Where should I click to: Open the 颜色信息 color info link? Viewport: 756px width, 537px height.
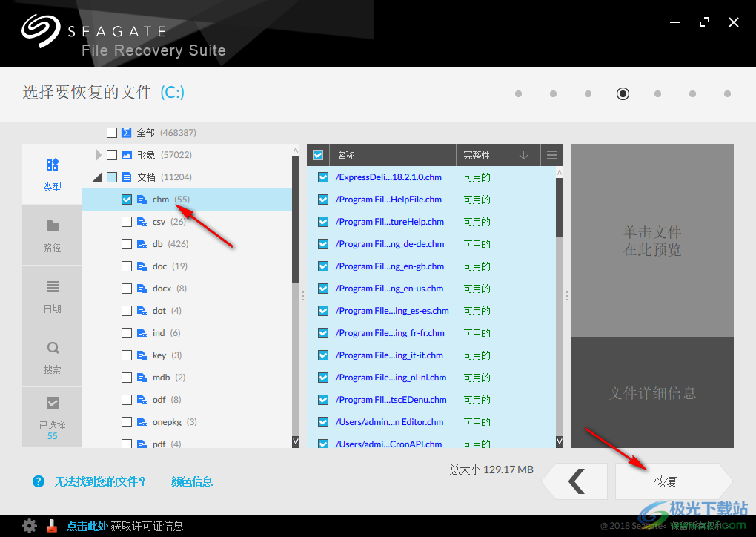192,481
